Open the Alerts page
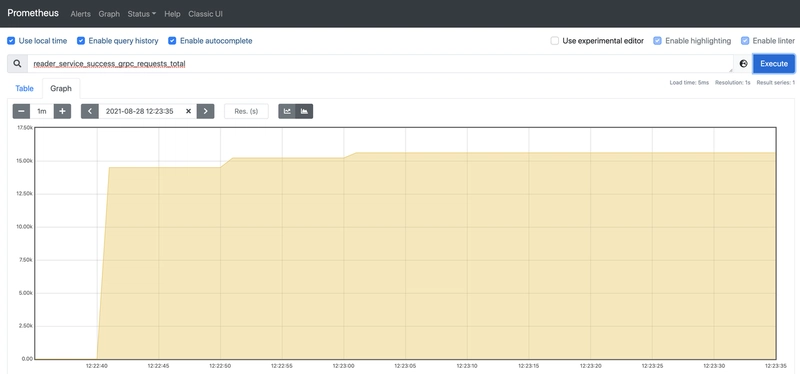The width and height of the screenshot is (800, 374). point(81,14)
